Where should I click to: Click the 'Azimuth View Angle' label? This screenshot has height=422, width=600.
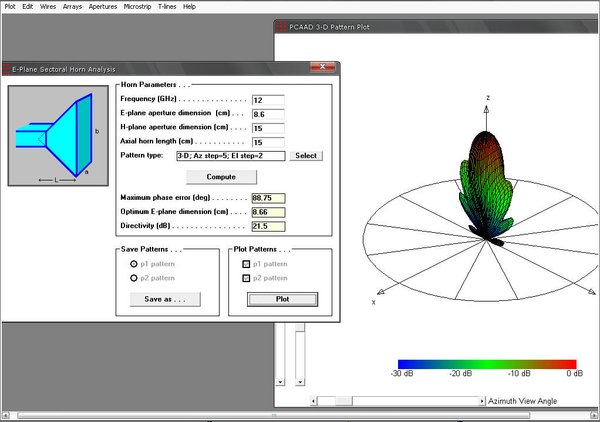pyautogui.click(x=522, y=401)
